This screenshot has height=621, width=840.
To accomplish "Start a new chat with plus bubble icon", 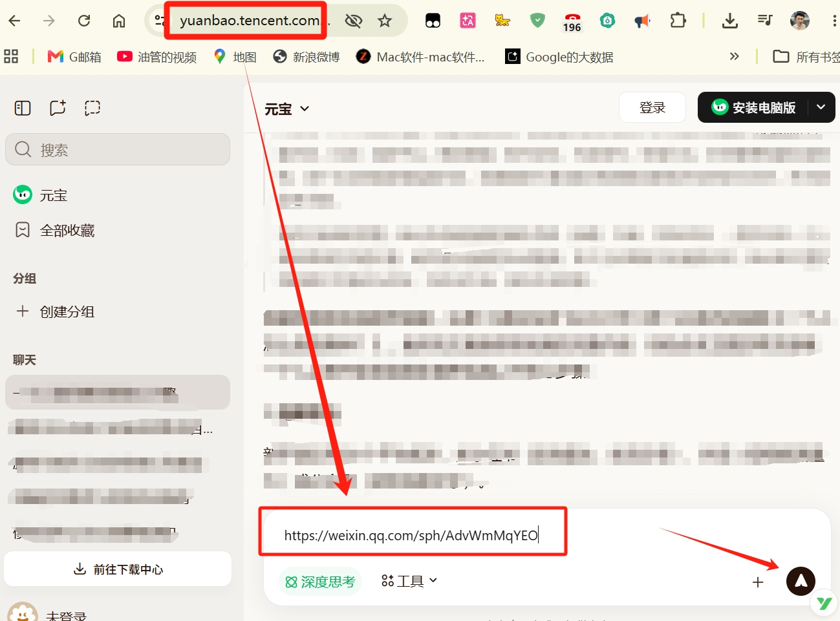I will (x=58, y=108).
